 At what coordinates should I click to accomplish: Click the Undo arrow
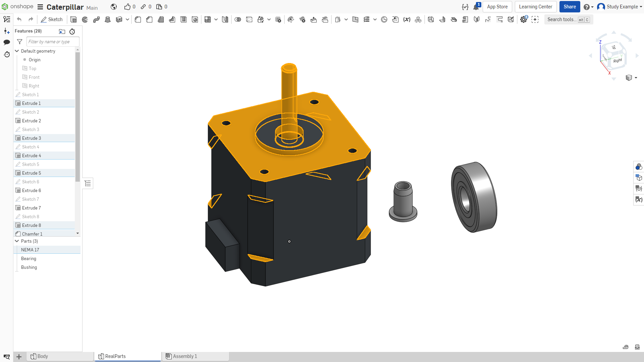click(x=19, y=19)
